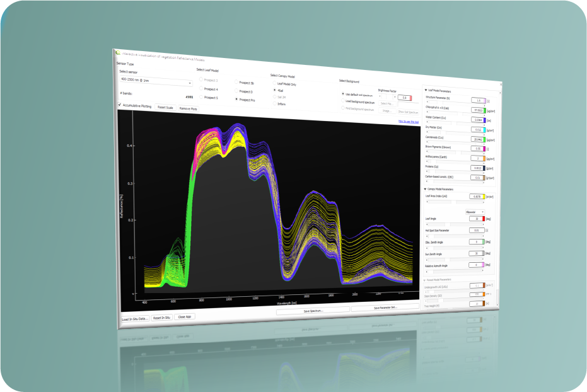587x392 pixels.
Task: Click the Obs. Zenith Angle value field
Action: pyautogui.click(x=476, y=241)
